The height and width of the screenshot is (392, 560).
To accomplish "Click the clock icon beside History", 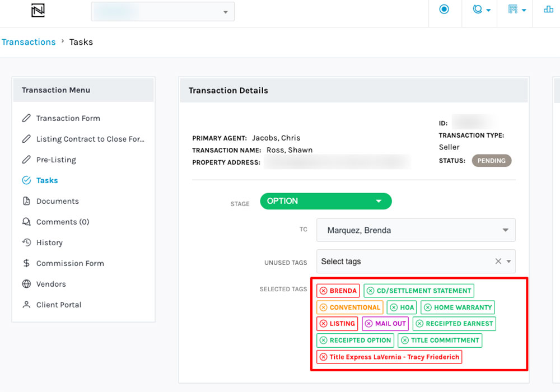I will [x=26, y=242].
